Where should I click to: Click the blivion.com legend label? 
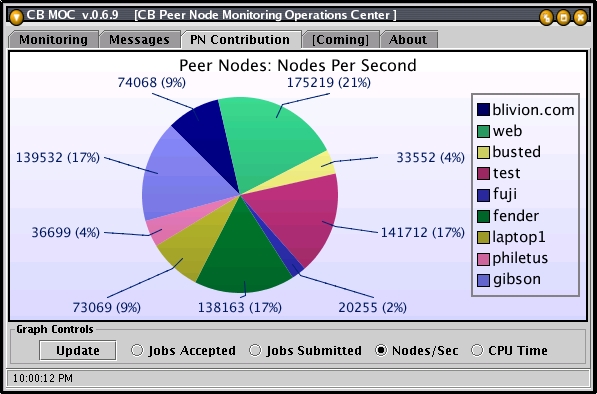pyautogui.click(x=533, y=110)
